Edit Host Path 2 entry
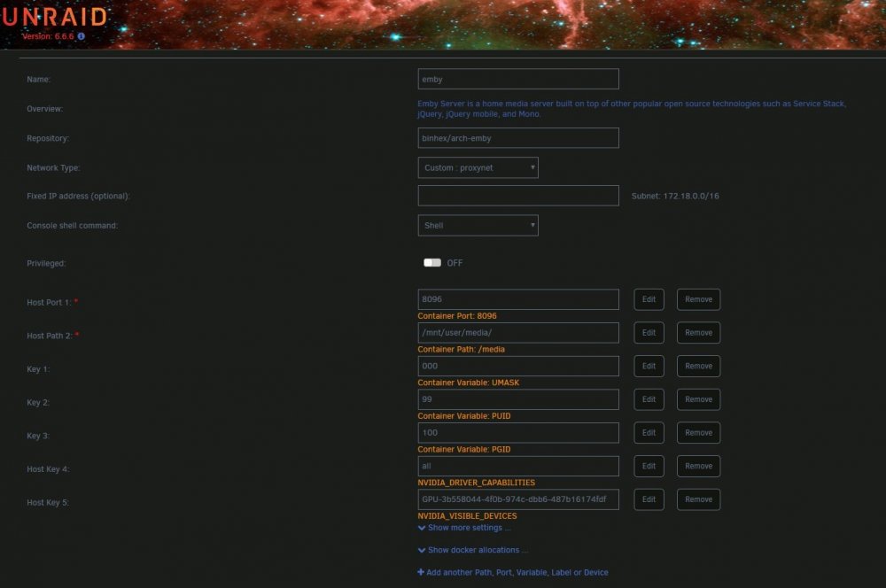This screenshot has width=886, height=588. pyautogui.click(x=649, y=333)
